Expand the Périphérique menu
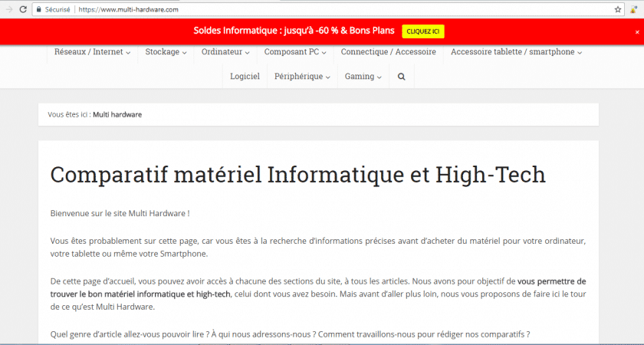This screenshot has height=345, width=644. click(302, 77)
